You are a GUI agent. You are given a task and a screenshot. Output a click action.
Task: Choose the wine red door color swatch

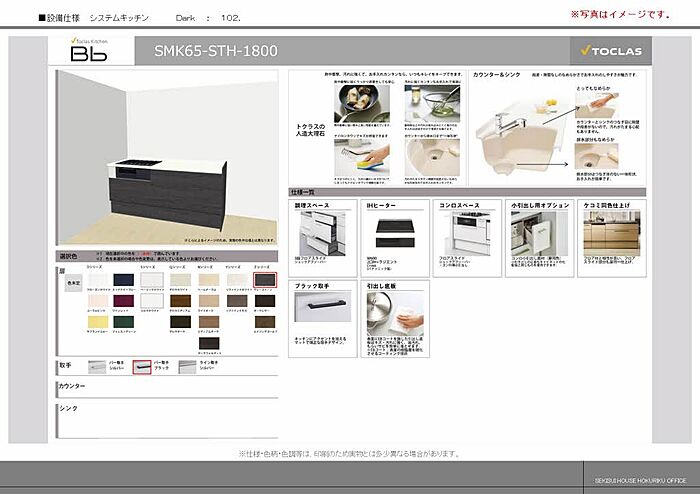coord(123,299)
